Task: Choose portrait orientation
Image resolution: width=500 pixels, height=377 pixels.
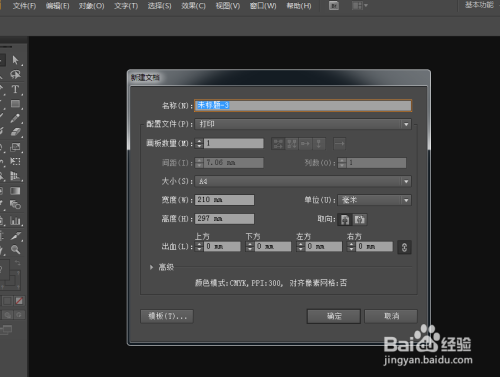Action: [x=345, y=219]
